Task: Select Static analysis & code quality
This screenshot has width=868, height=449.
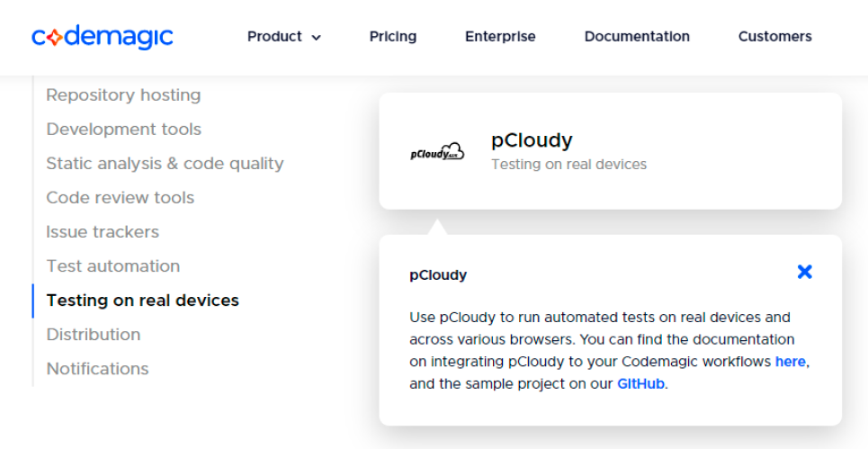Action: (x=165, y=164)
